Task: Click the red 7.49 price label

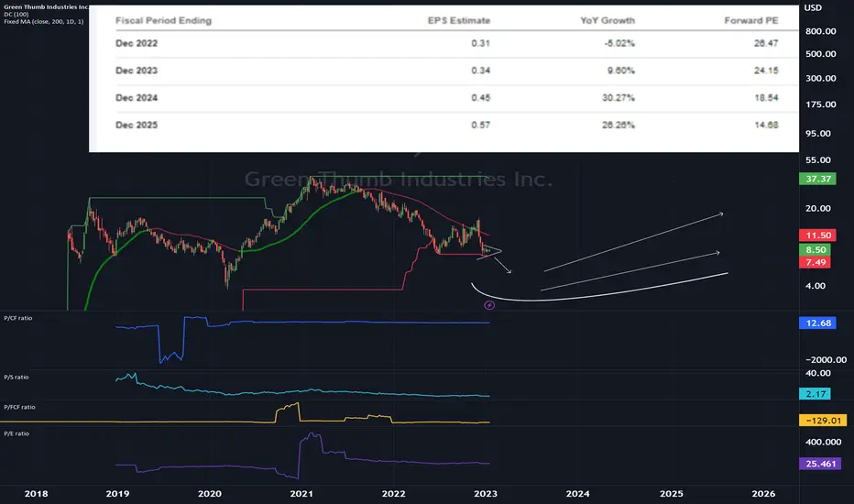Action: tap(815, 262)
